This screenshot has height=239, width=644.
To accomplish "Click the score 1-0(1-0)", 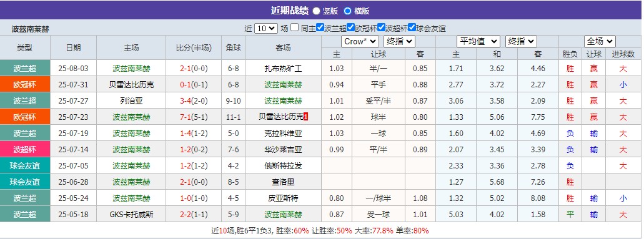I will 194,198.
